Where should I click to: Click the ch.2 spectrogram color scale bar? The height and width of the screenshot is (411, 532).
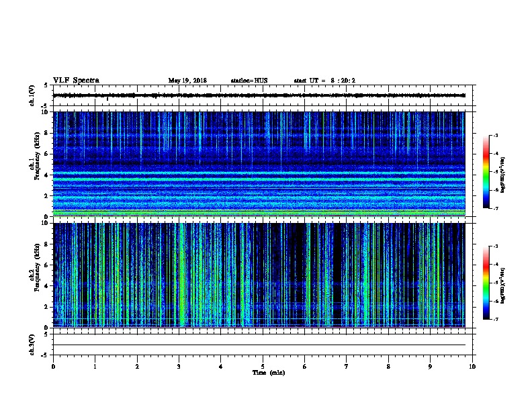486,283
